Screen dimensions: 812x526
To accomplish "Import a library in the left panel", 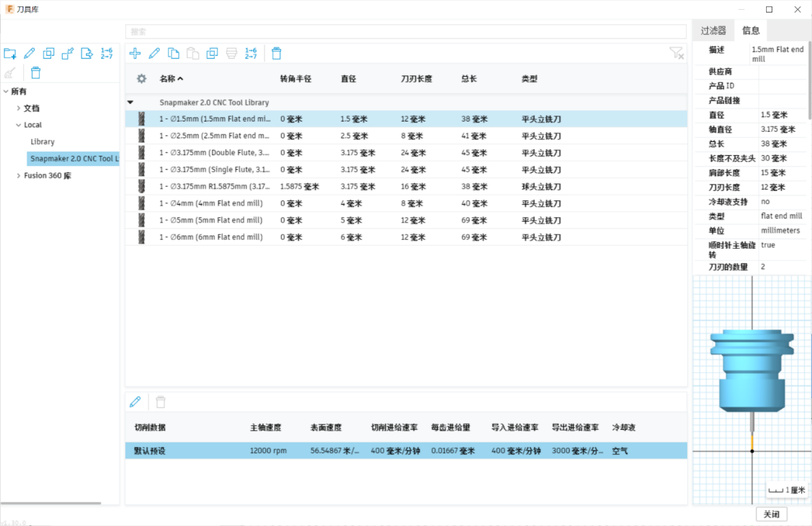I will coord(68,54).
